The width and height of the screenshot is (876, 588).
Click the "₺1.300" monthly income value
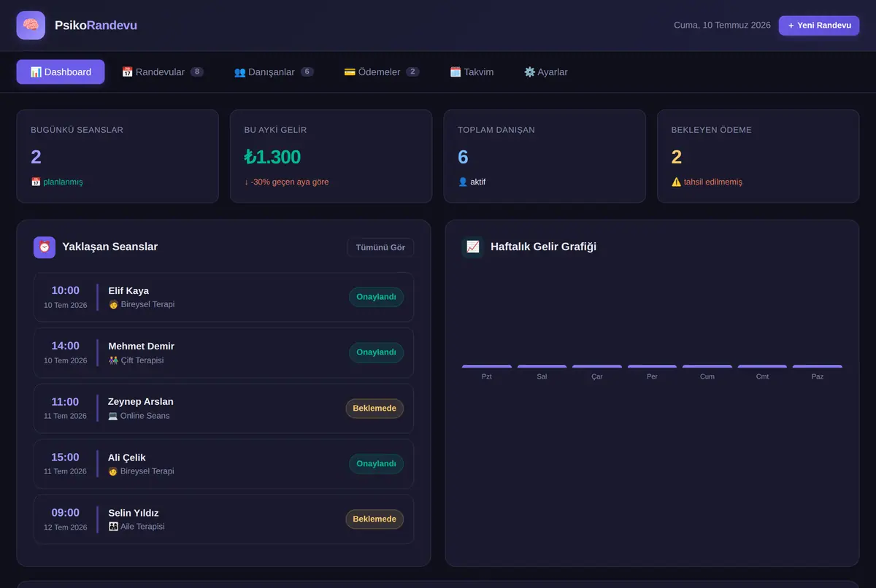[x=272, y=157]
